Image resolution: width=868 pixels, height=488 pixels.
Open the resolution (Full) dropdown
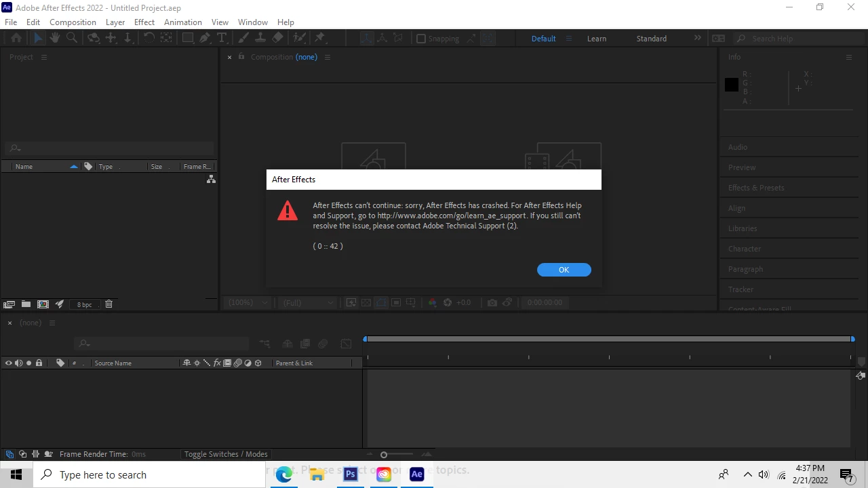pyautogui.click(x=308, y=302)
